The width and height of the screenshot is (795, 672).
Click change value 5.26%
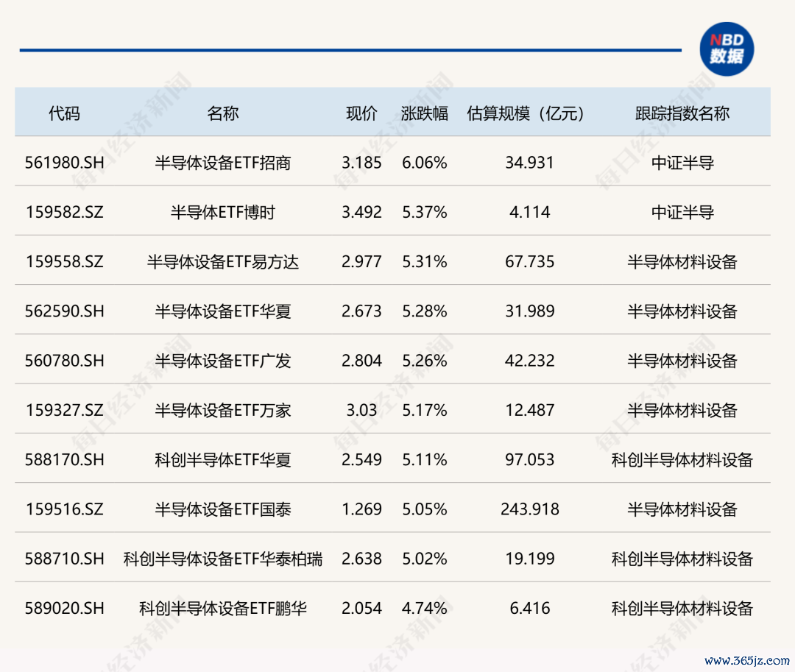(x=425, y=361)
